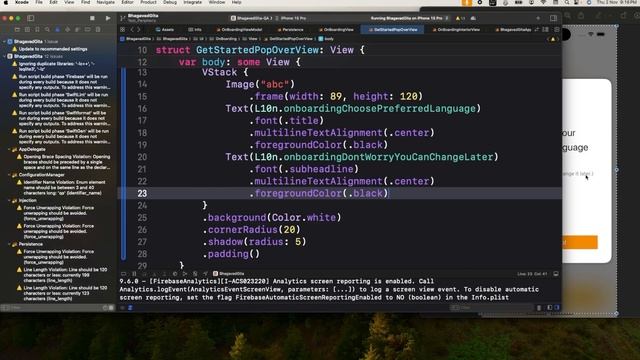Switch to the OnBoardingInteriorView tab

[456, 30]
